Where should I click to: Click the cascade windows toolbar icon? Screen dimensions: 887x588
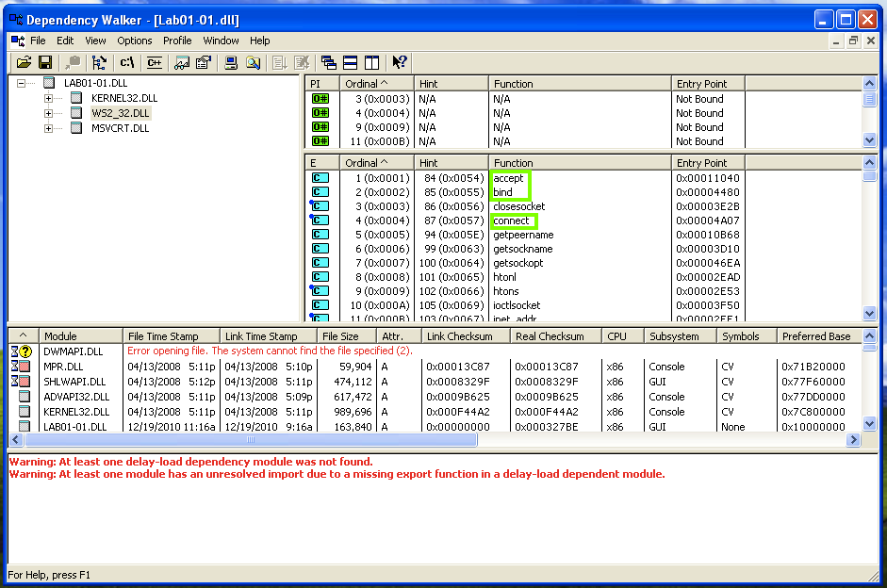(x=329, y=62)
